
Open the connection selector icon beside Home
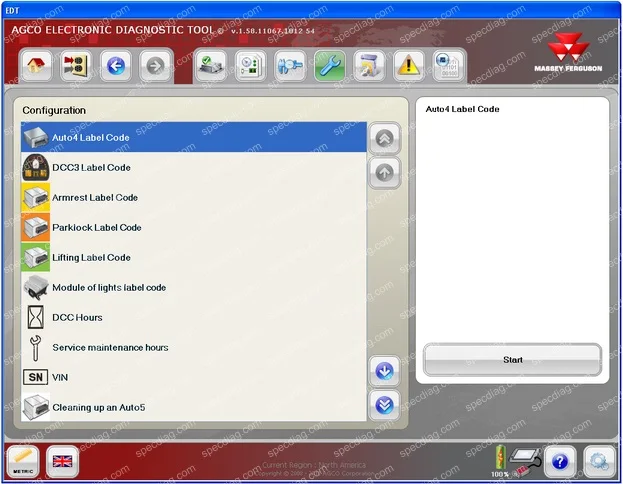76,66
